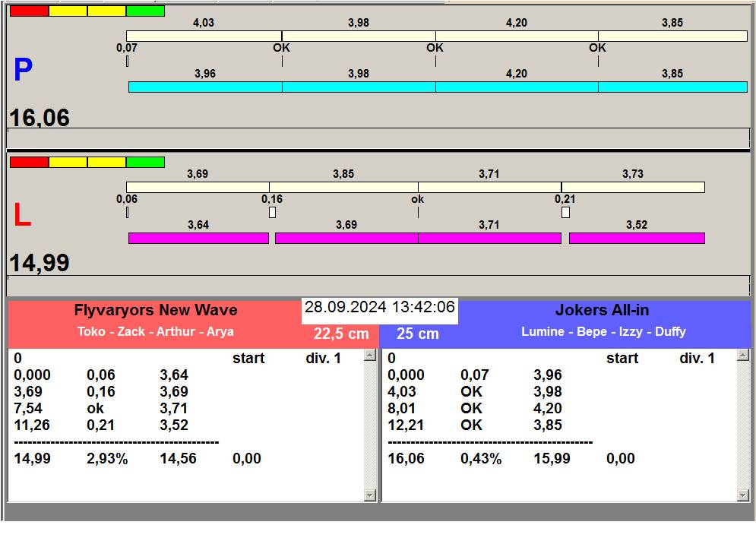This screenshot has width=756, height=544.
Task: Click the magenta 3,52 segment in lane L
Action: 637,239
